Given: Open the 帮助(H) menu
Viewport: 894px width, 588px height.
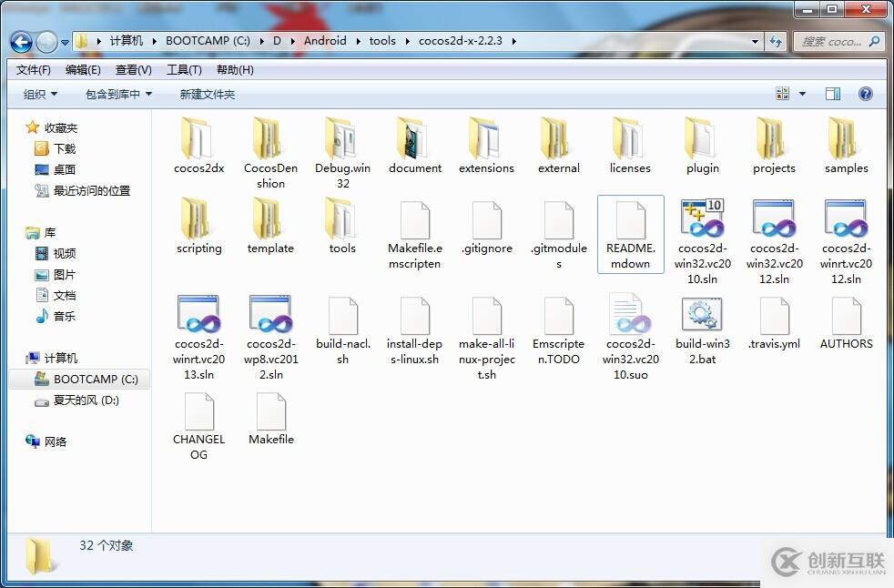Looking at the screenshot, I should (x=235, y=69).
